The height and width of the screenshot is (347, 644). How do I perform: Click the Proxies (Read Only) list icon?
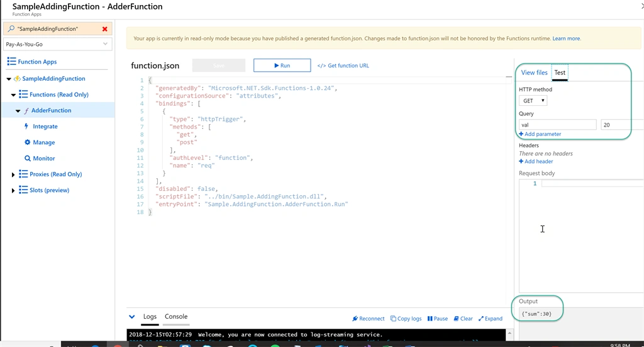point(23,174)
